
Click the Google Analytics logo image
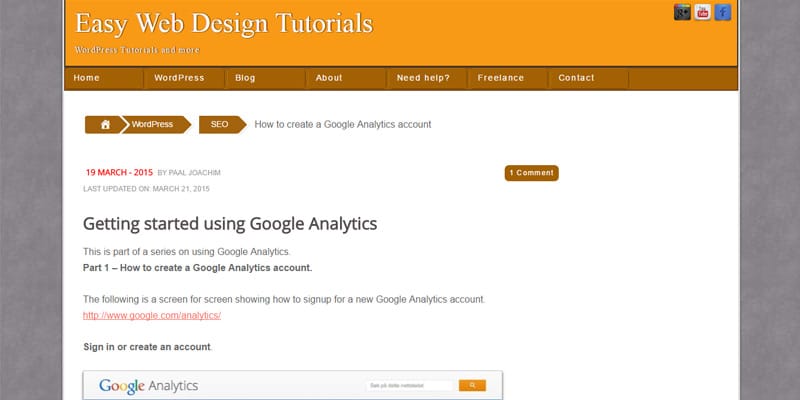tap(148, 386)
